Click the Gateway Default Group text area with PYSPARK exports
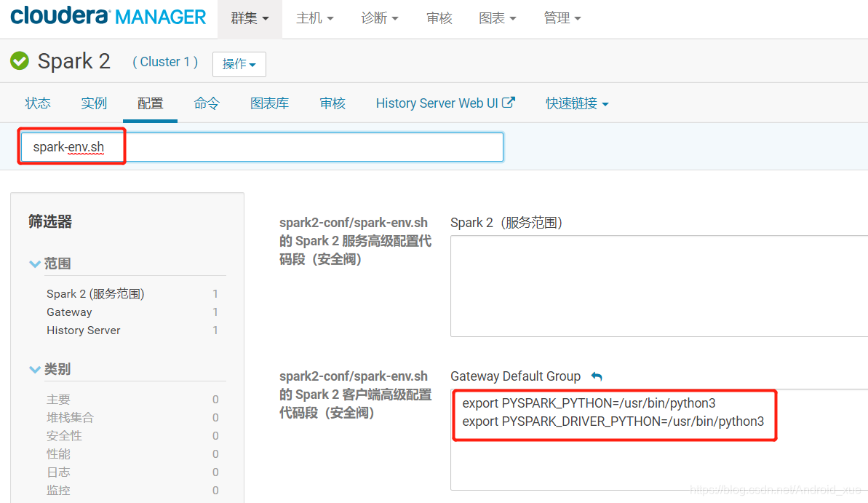 [x=658, y=440]
